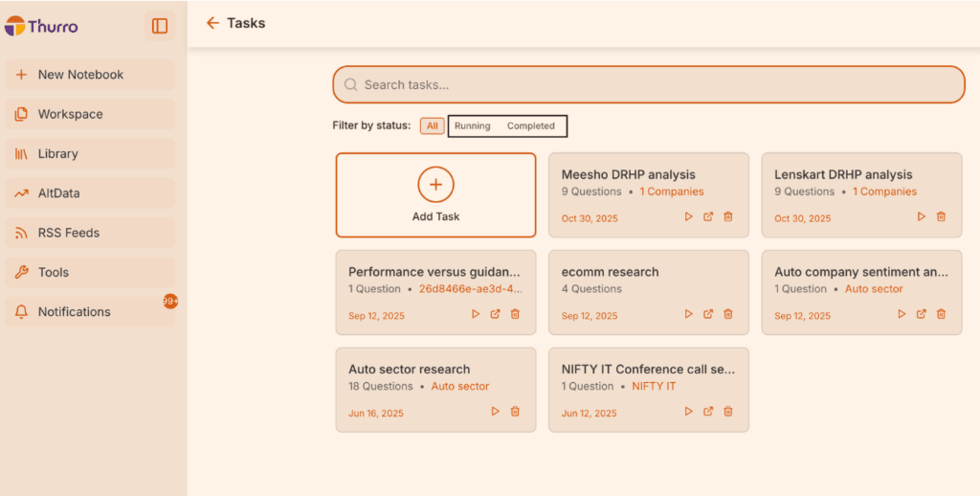Click the Search tasks input field
Screen dimensions: 980x496
pyautogui.click(x=649, y=84)
